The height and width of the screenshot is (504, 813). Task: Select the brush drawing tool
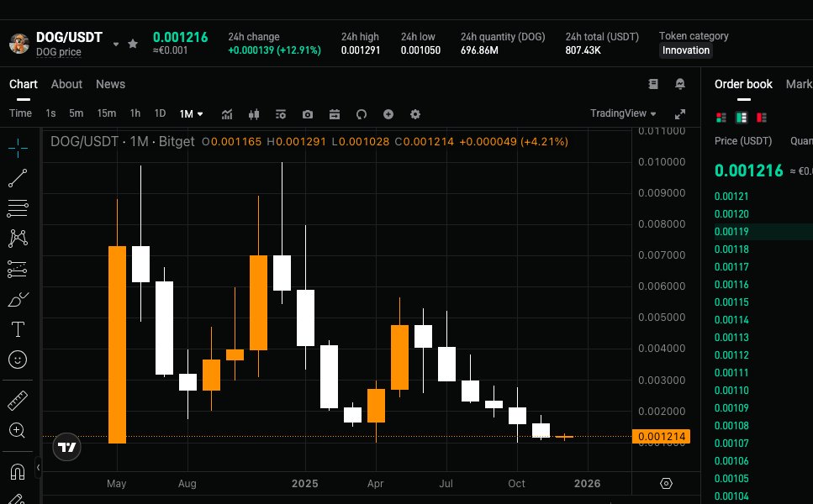pos(17,298)
